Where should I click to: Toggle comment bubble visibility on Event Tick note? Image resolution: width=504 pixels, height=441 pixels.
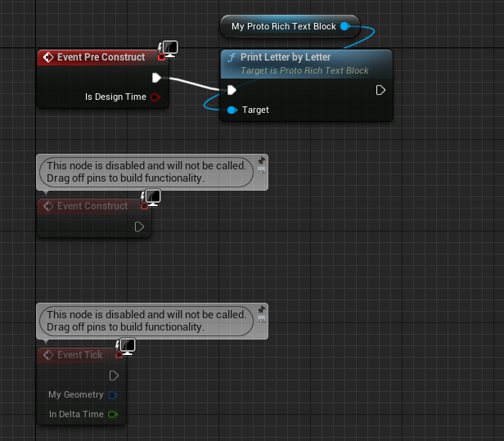[x=261, y=320]
